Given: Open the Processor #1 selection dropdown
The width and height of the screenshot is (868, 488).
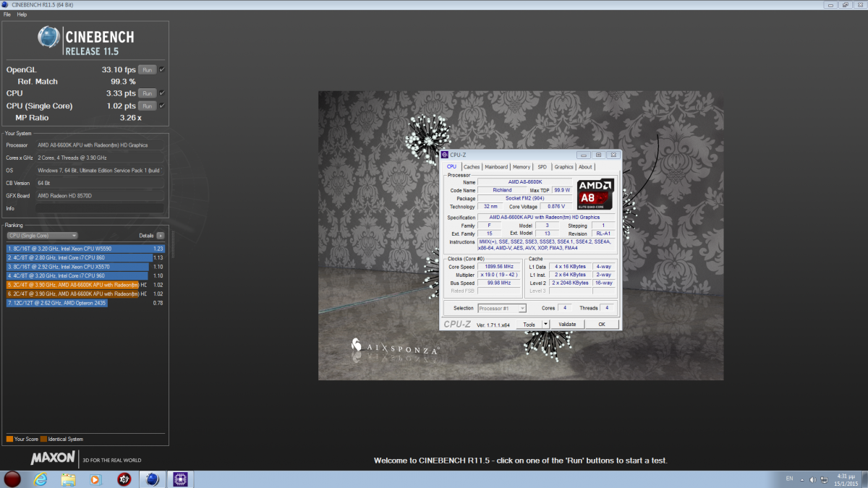Looking at the screenshot, I should (x=502, y=309).
